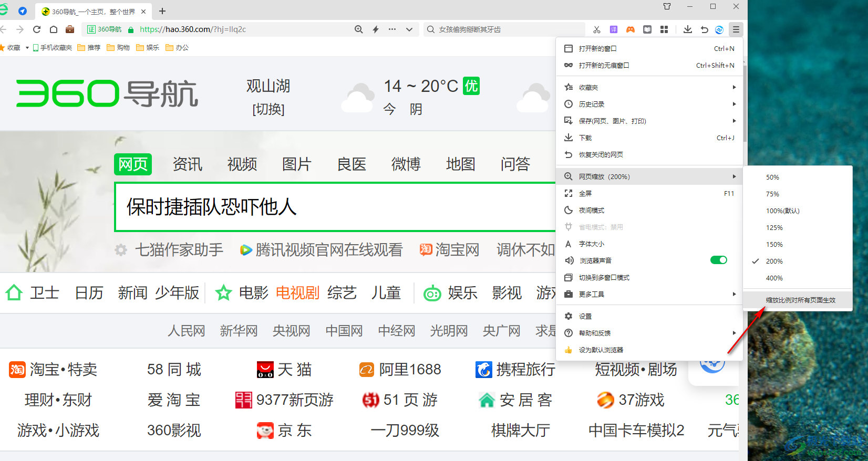
Task: Select 75% zoom level
Action: coord(798,194)
